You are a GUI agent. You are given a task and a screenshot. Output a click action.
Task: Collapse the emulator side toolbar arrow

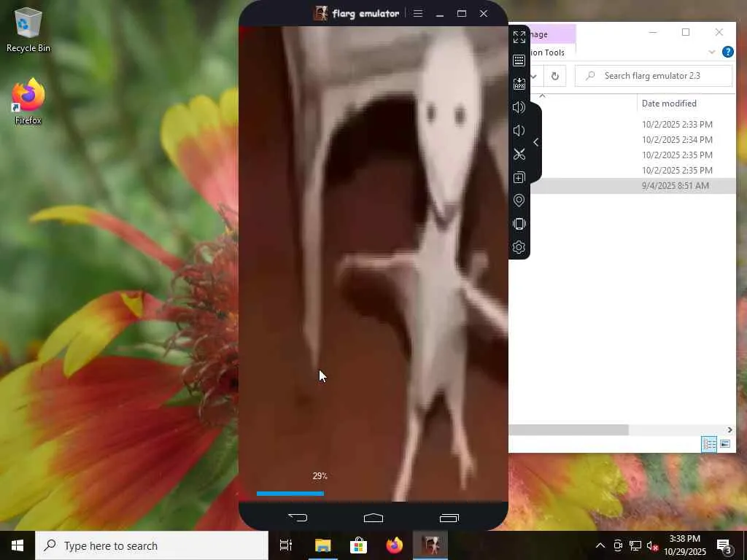click(536, 142)
